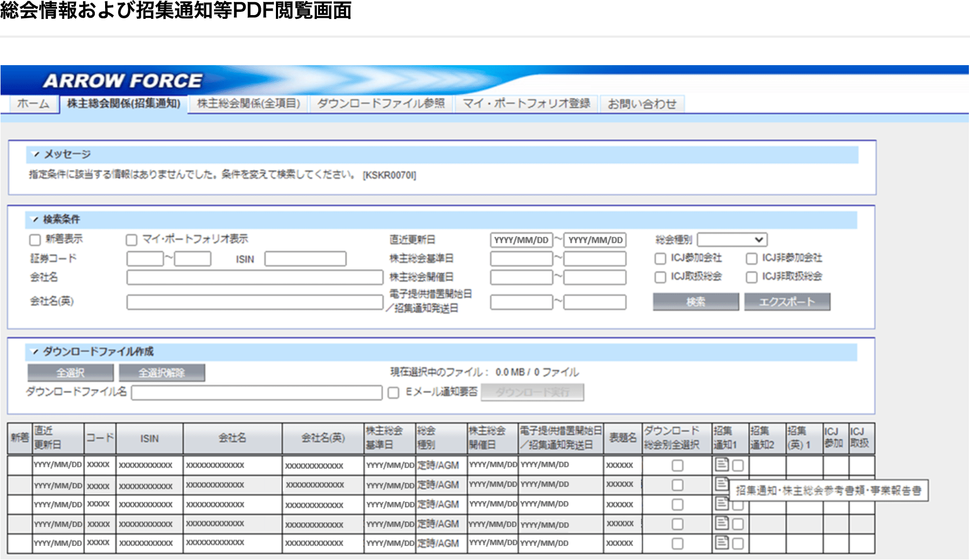Open the 招集通知1 document icon in first row

pos(722,464)
